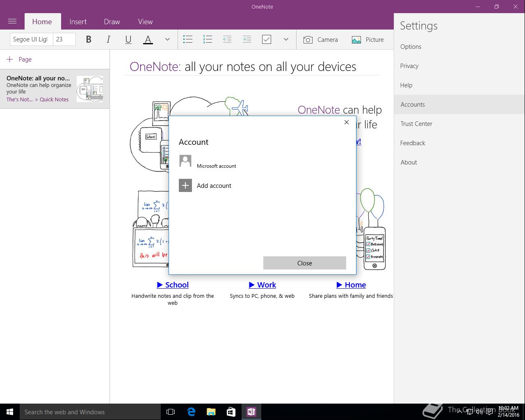Select the OneNote welcome page entry
Screen dimensions: 525x420
coord(55,89)
